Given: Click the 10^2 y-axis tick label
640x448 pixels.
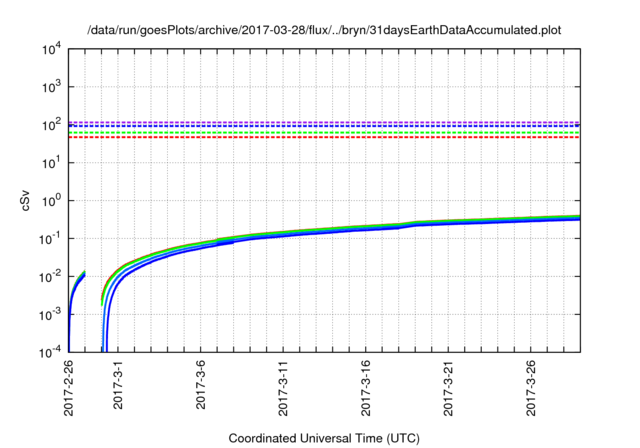Looking at the screenshot, I should 51,124.
